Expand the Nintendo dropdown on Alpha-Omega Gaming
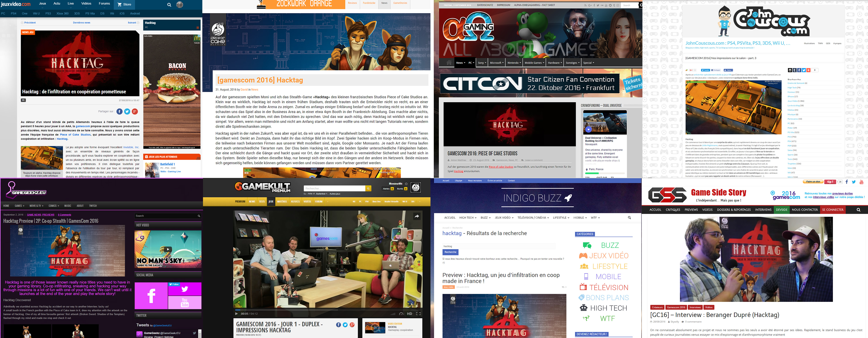868x338 pixels. tap(514, 63)
